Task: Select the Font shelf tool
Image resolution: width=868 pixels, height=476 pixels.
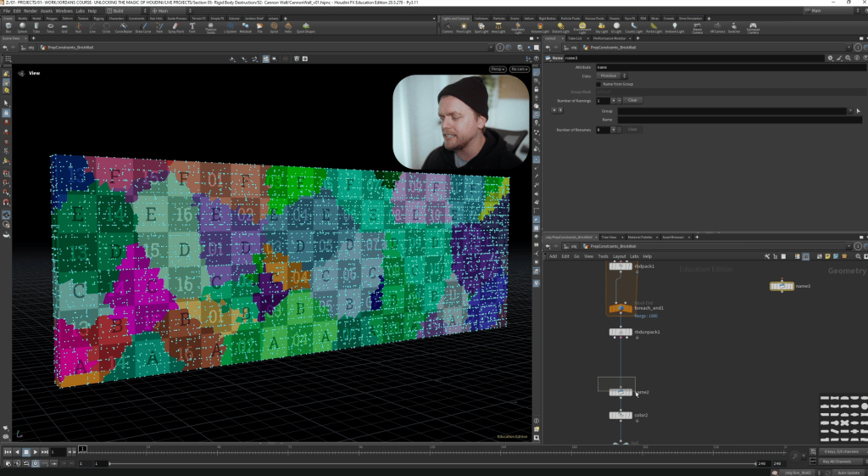Action: point(192,27)
